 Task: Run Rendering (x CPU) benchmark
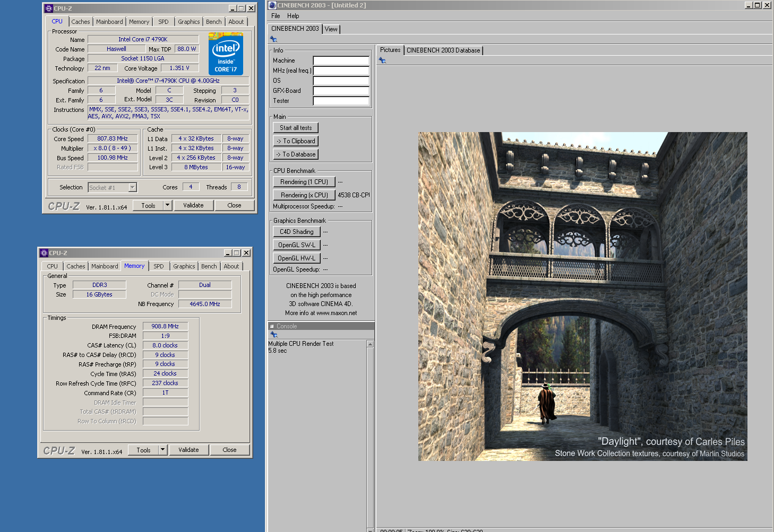pyautogui.click(x=304, y=195)
